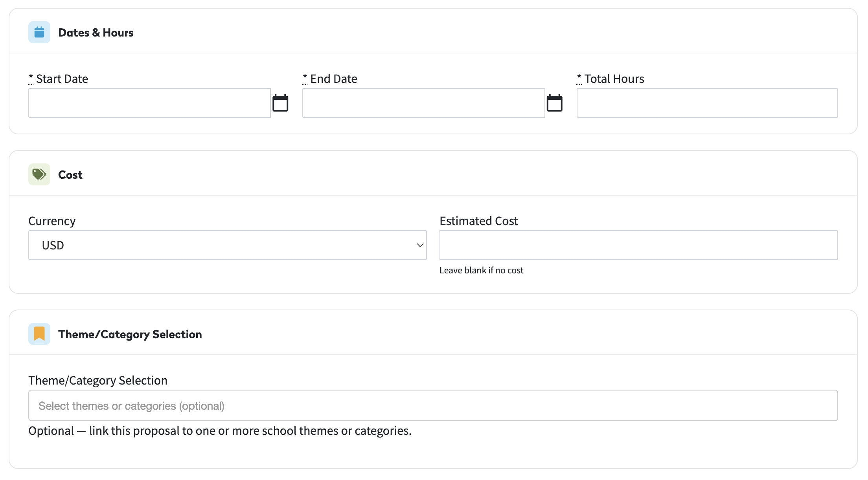
Task: Open the Currency dropdown showing USD
Action: (x=228, y=245)
